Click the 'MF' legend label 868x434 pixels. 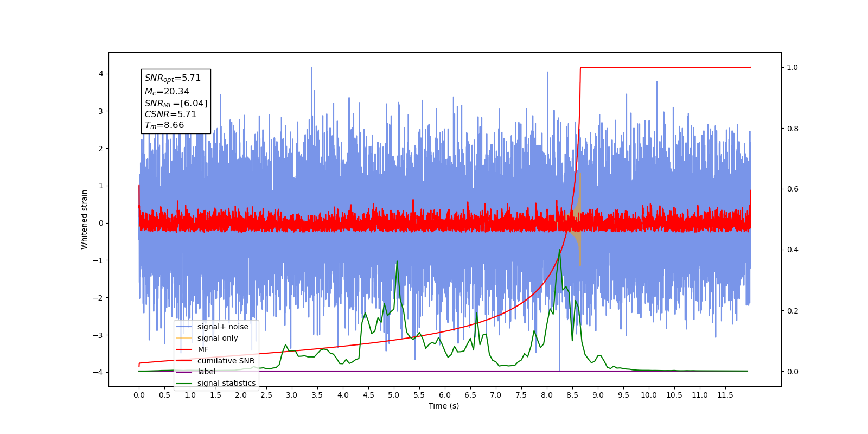[203, 349]
